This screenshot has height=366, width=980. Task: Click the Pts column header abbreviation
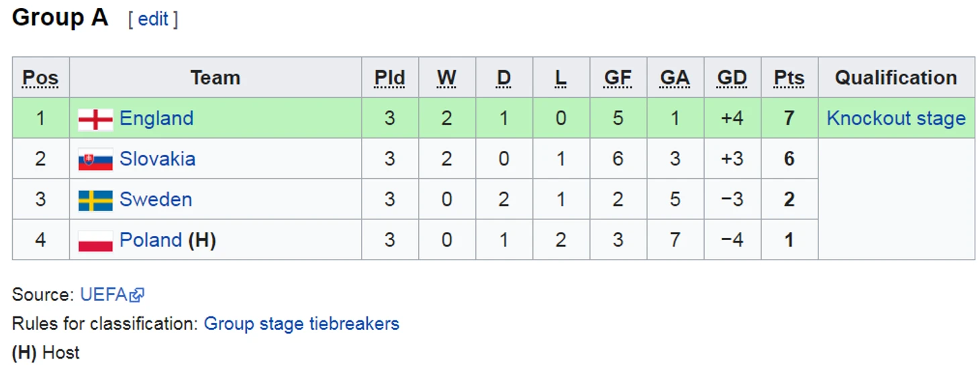click(x=789, y=78)
